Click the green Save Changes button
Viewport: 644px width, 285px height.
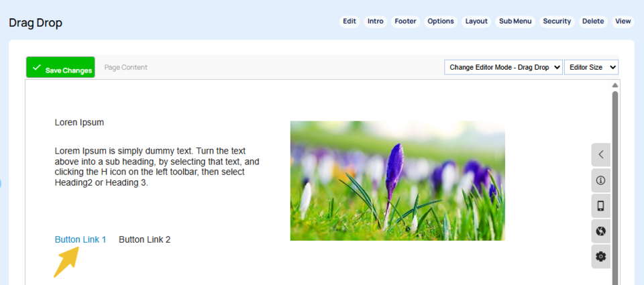tap(60, 68)
